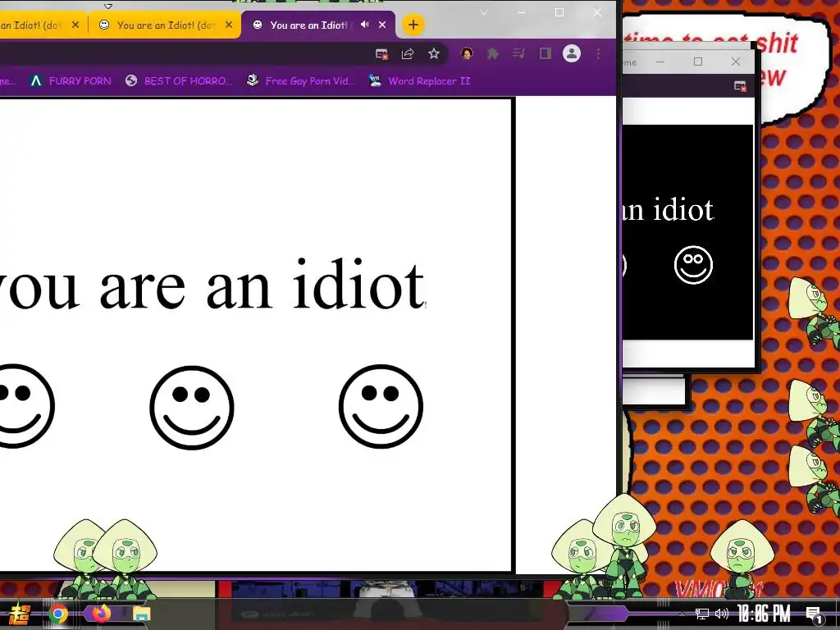Open the FURRY PORN bookmark
Screen dimensions: 840x630
71,81
